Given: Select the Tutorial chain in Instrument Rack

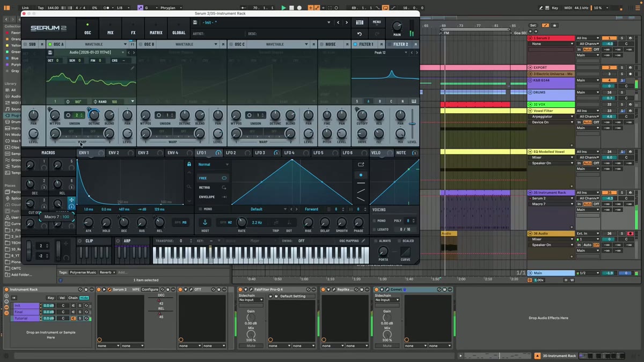Looking at the screenshot, I should [26, 318].
